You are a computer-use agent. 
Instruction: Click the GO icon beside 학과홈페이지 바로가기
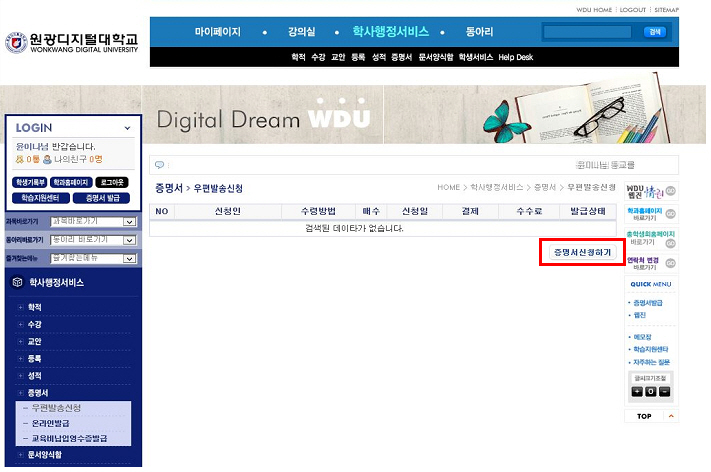point(671,214)
